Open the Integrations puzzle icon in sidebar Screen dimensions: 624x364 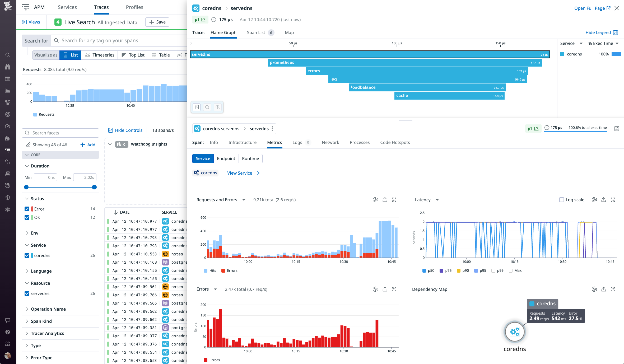[x=8, y=138]
